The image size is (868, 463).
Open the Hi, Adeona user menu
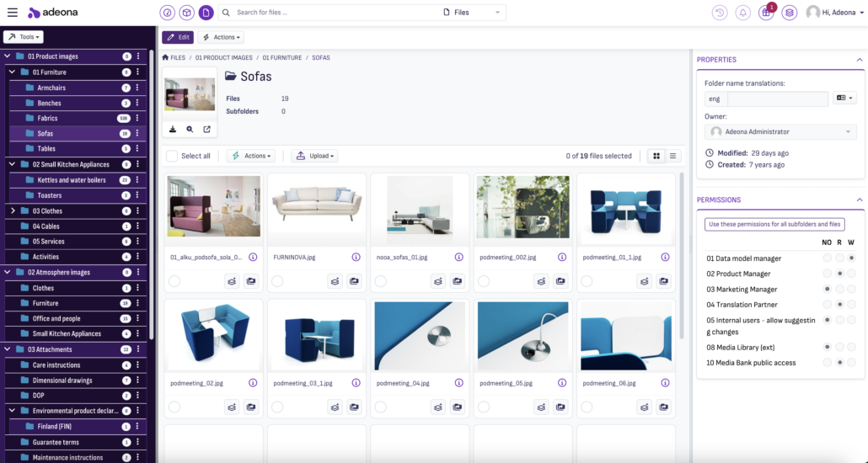coord(835,12)
